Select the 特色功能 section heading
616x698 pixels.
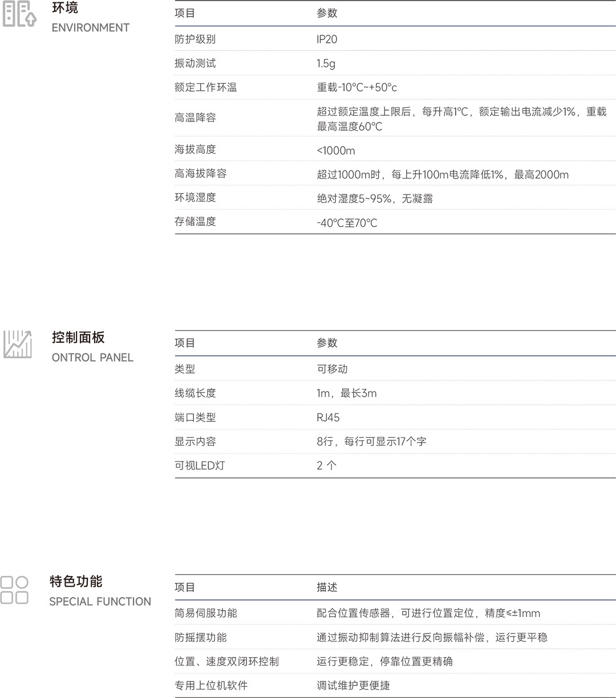tap(76, 581)
